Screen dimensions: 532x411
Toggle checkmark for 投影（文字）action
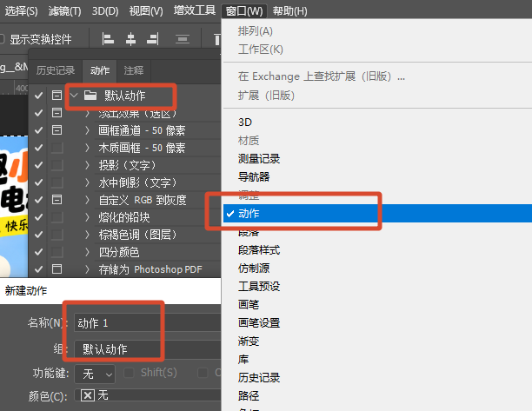(38, 165)
